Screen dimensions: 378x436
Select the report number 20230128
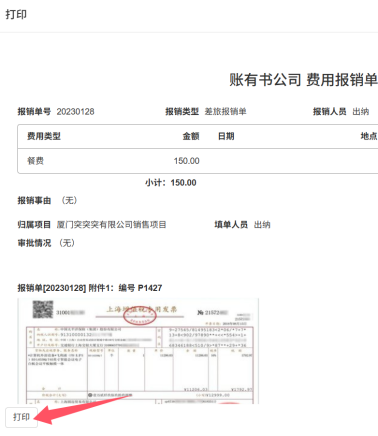pyautogui.click(x=75, y=111)
